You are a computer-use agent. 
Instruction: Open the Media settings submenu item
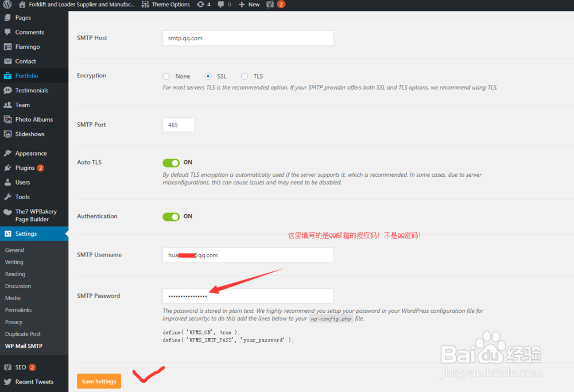coord(13,298)
